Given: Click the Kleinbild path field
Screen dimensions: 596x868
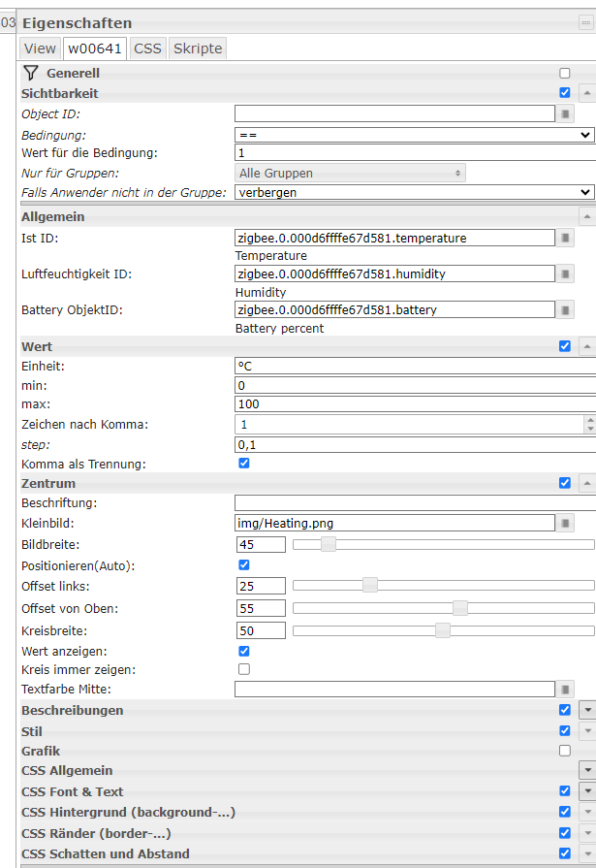Looking at the screenshot, I should pos(394,523).
